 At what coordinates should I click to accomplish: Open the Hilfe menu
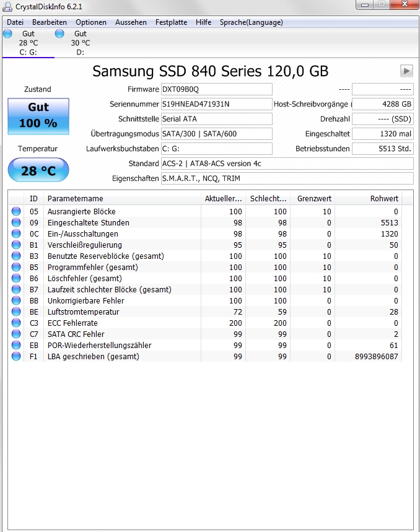pos(204,22)
